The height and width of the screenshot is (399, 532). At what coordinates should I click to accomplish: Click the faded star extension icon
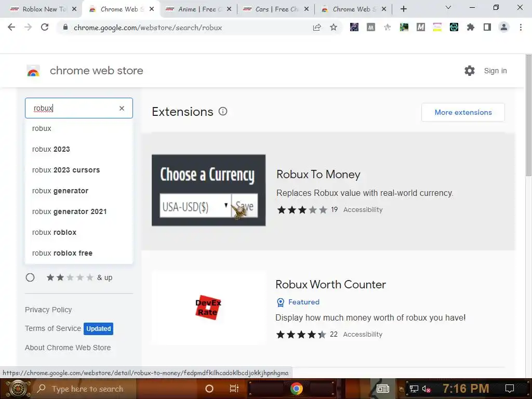click(x=388, y=27)
